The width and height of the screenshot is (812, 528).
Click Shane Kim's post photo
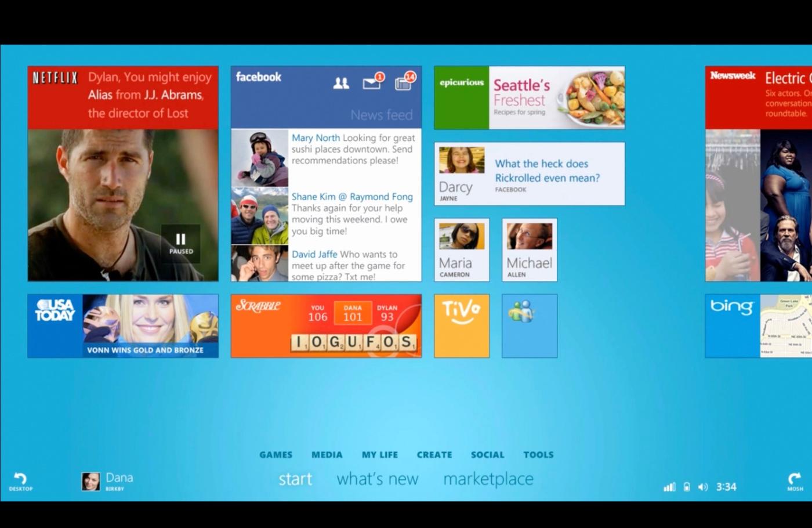point(260,216)
